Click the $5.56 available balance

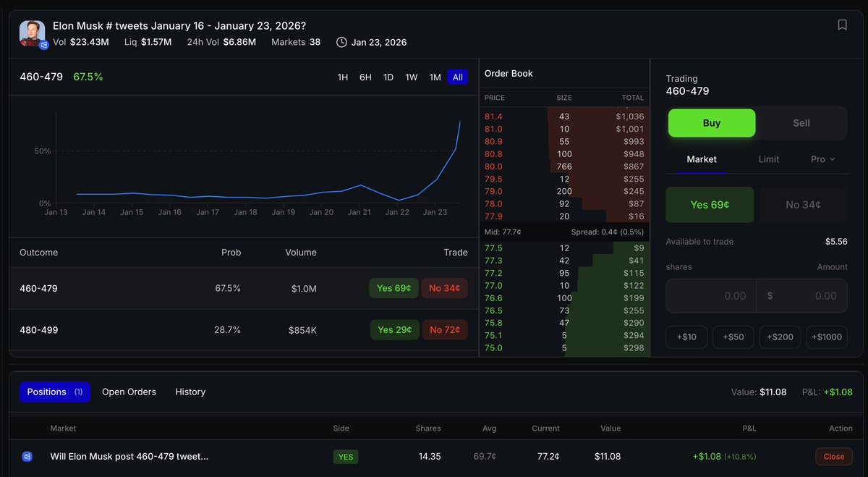pos(836,241)
